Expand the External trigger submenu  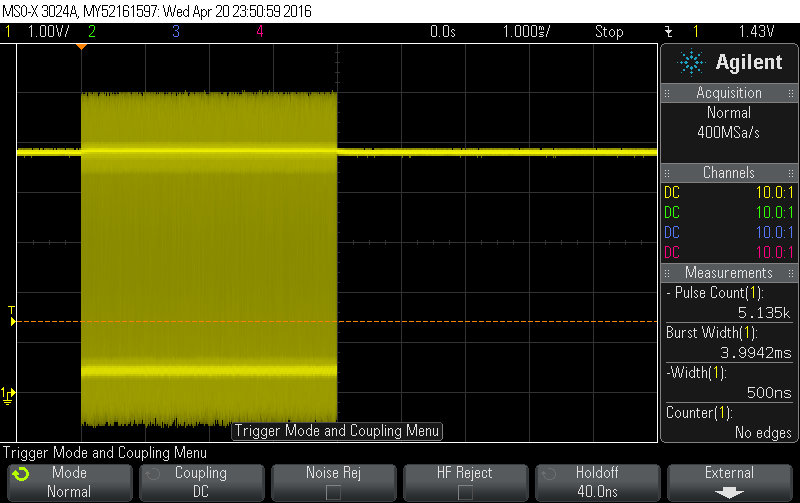[x=729, y=482]
